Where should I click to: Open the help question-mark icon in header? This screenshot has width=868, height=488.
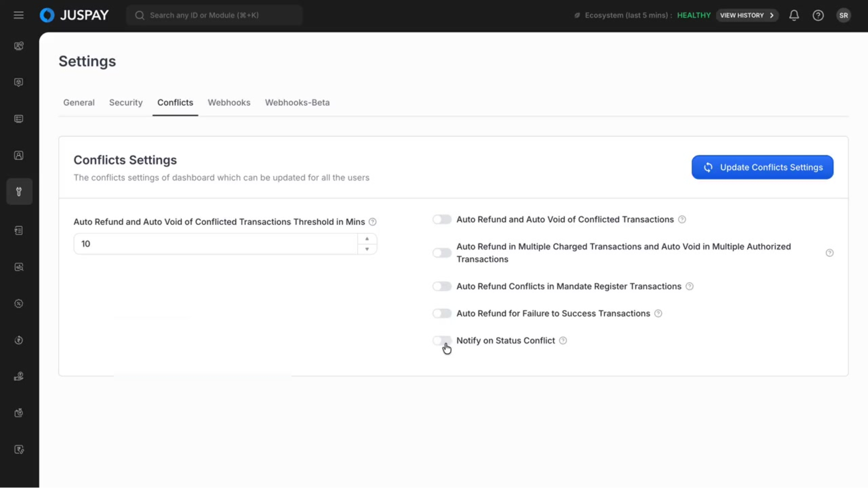click(818, 15)
